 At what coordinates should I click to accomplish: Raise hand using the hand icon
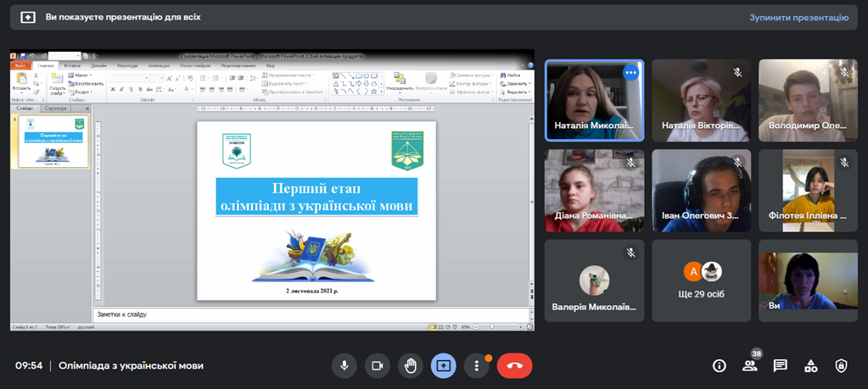click(411, 365)
